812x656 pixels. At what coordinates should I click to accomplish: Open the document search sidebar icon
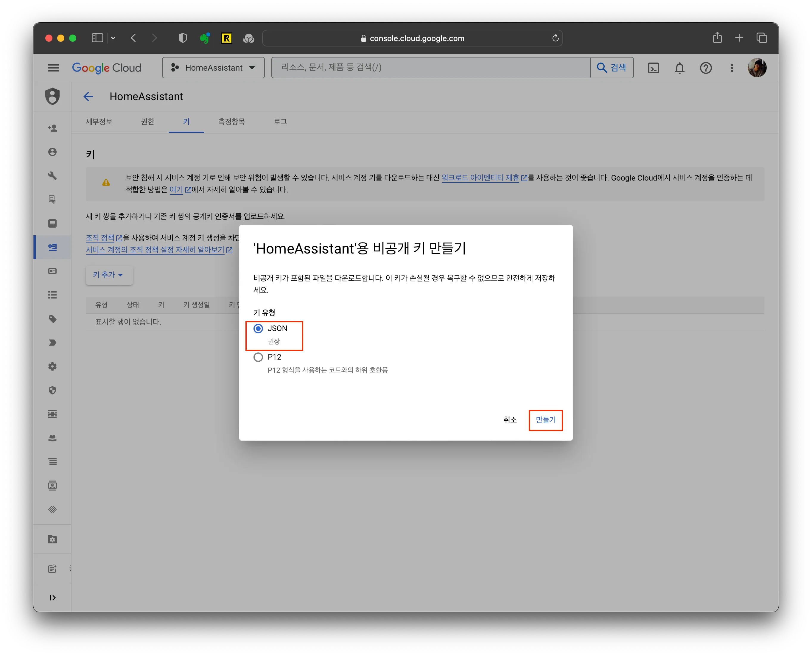tap(52, 200)
